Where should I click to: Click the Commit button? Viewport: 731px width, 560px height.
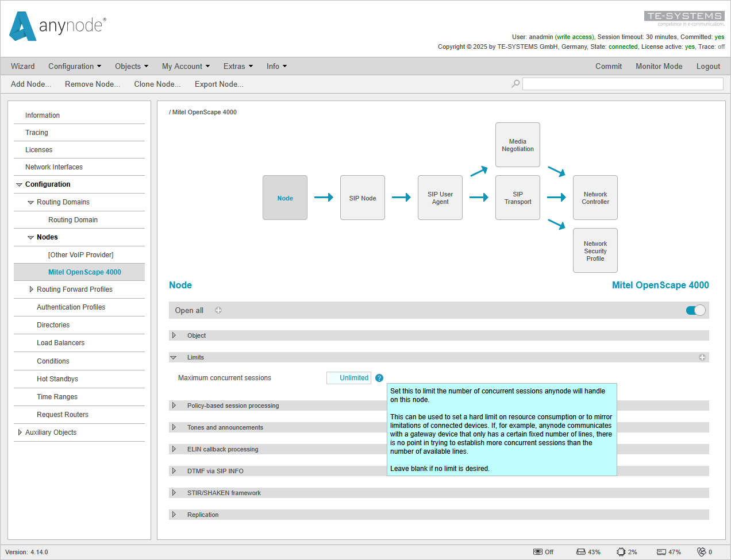click(609, 66)
